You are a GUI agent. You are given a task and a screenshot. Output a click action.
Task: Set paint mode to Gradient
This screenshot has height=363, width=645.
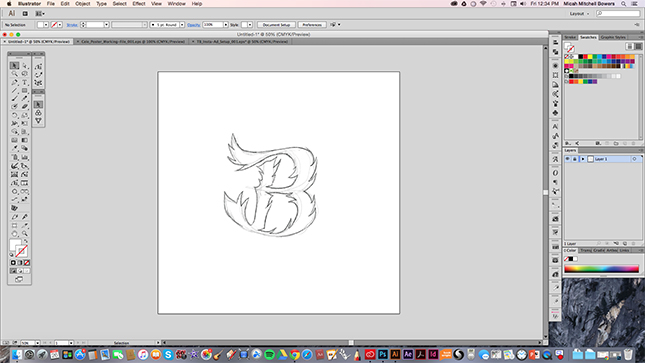coord(20,263)
